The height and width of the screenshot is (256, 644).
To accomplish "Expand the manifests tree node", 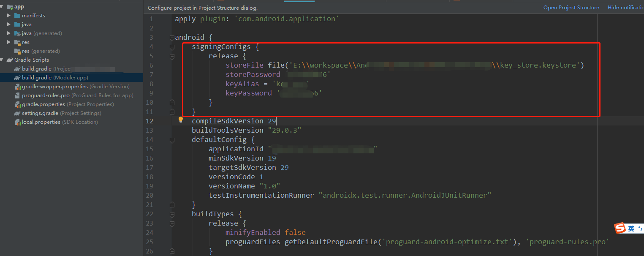I will (8, 15).
